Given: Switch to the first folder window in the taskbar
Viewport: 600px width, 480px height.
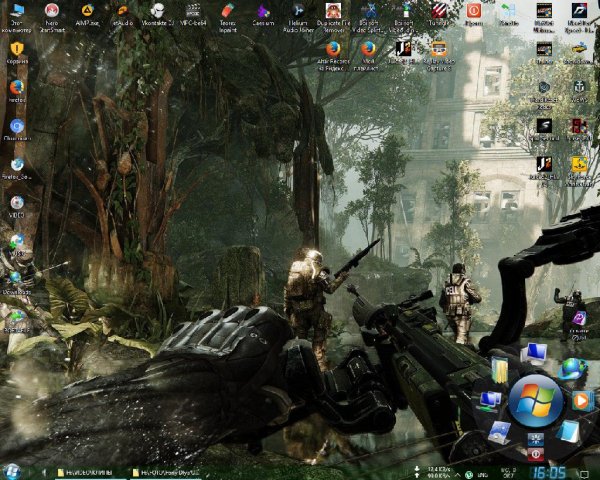Looking at the screenshot, I should click(x=90, y=473).
